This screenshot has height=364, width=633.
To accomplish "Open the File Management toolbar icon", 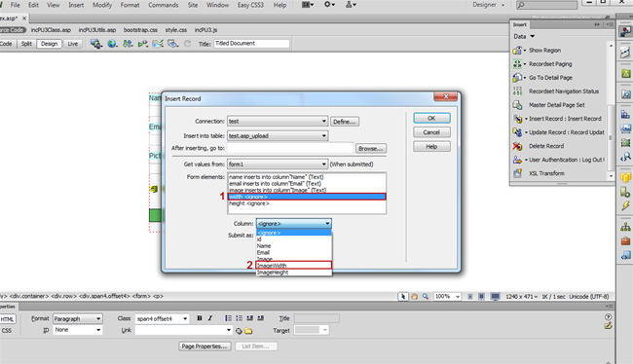I will click(x=128, y=44).
